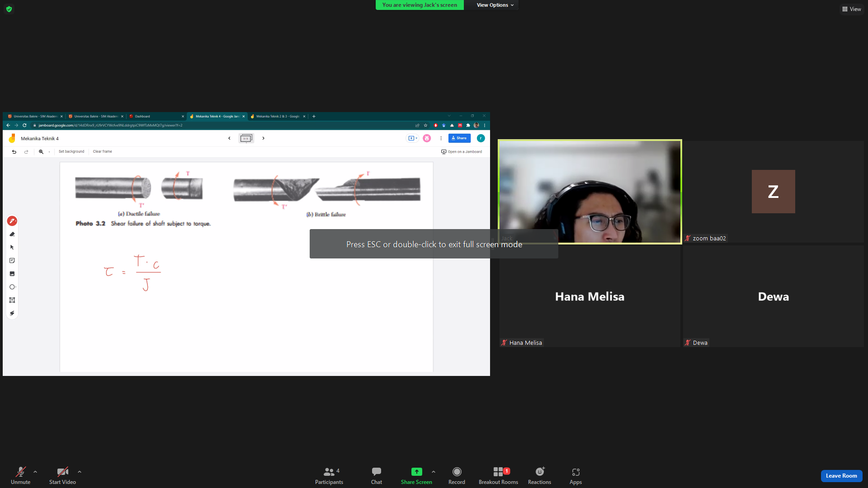Open the Jamboard presenting dropdown
868x488 pixels.
413,138
